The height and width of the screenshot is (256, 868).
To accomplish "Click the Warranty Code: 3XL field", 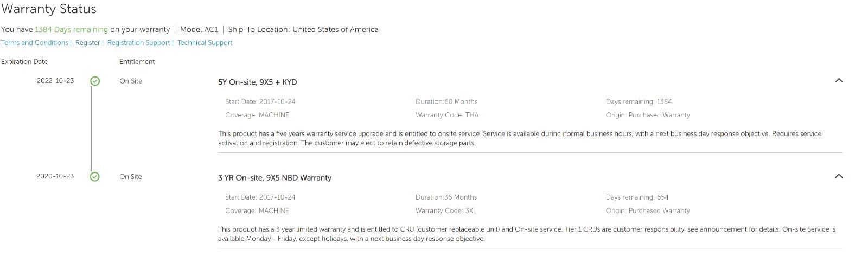I will (x=446, y=211).
